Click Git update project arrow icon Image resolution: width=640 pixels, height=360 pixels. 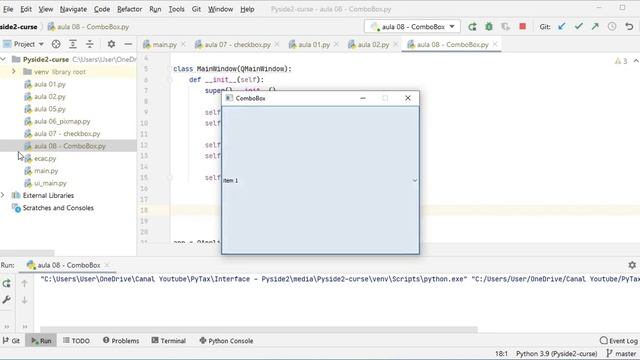click(562, 27)
